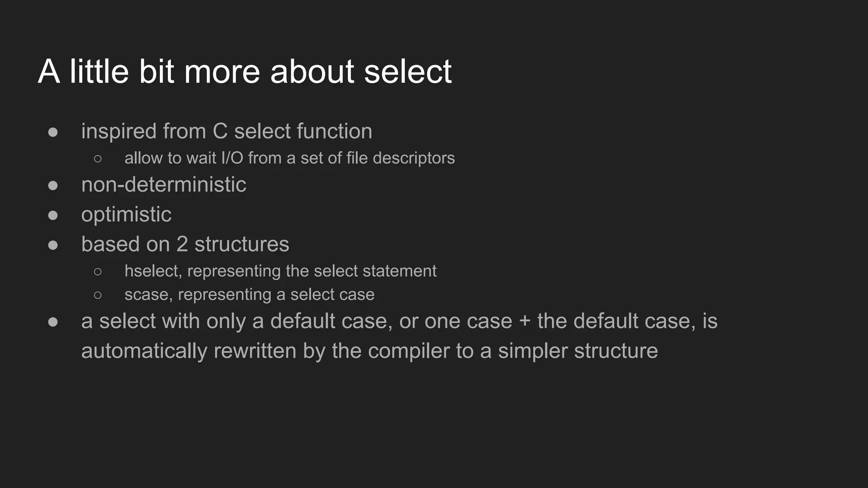Click the bullet dot before 'non-deterministic'
868x488 pixels.
(x=53, y=186)
